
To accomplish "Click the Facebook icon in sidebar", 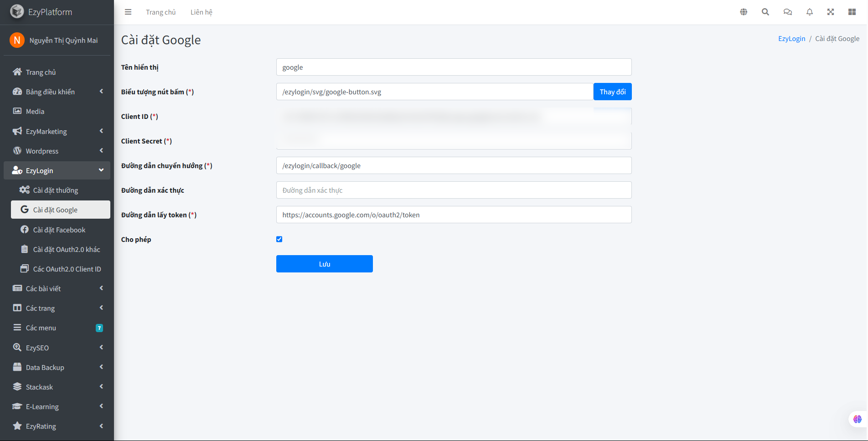I will point(25,229).
